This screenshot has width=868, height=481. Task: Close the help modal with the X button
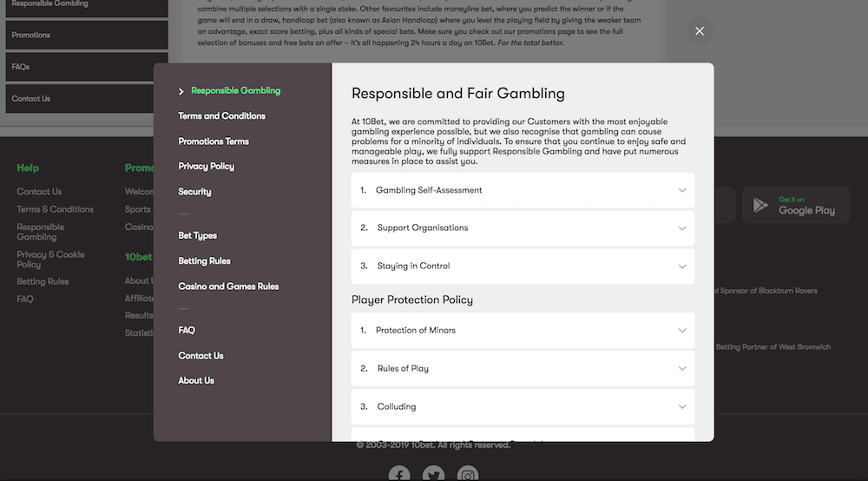(700, 31)
